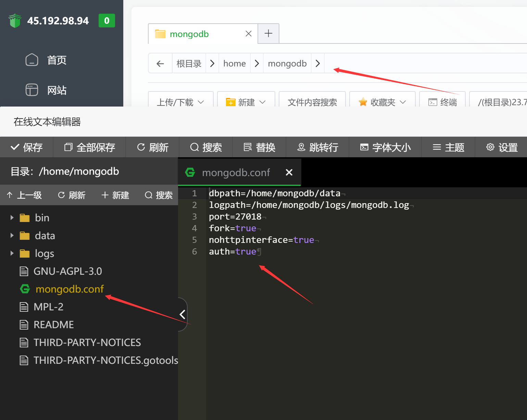Expand the logs folder arrow
527x420 pixels.
tap(12, 253)
